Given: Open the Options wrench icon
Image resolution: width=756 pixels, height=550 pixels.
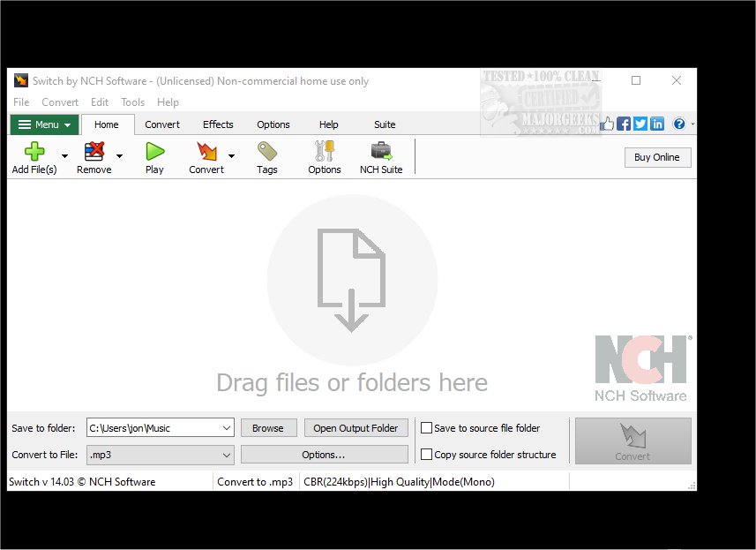Looking at the screenshot, I should (x=325, y=151).
